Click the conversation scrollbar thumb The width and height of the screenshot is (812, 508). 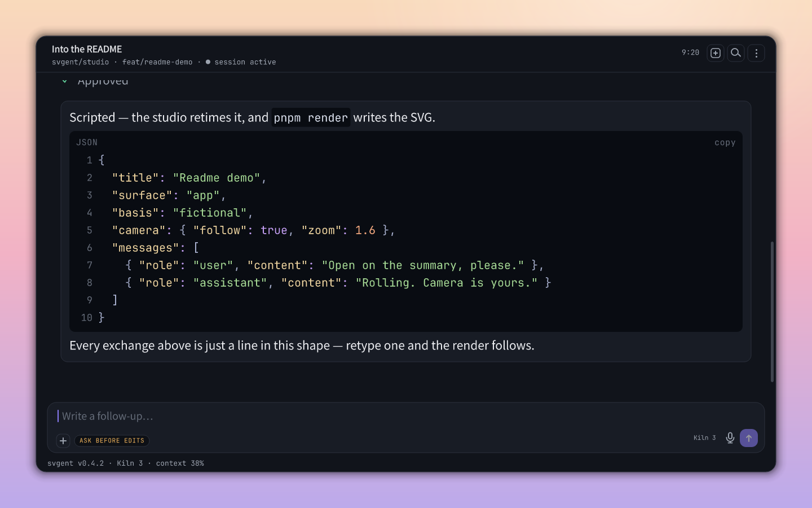coord(772,312)
